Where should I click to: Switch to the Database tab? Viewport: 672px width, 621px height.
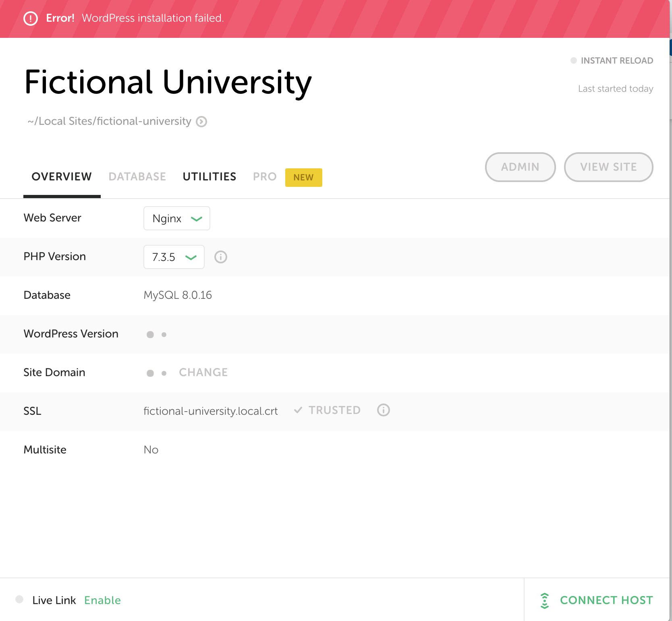(137, 177)
